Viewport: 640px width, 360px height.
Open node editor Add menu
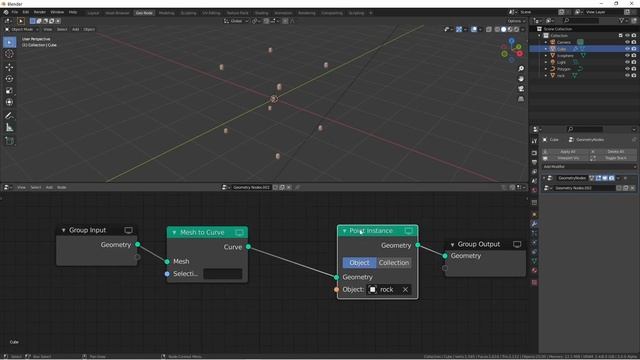(49, 187)
